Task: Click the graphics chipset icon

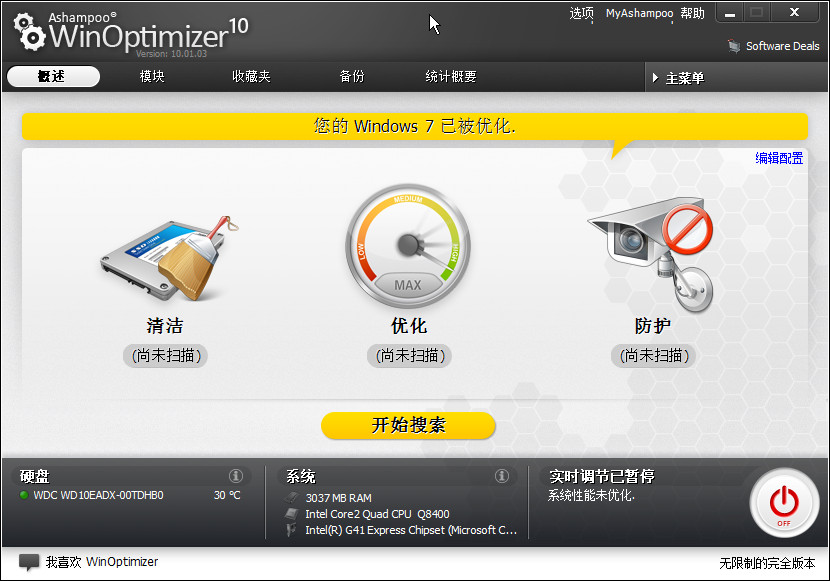Action: point(291,529)
